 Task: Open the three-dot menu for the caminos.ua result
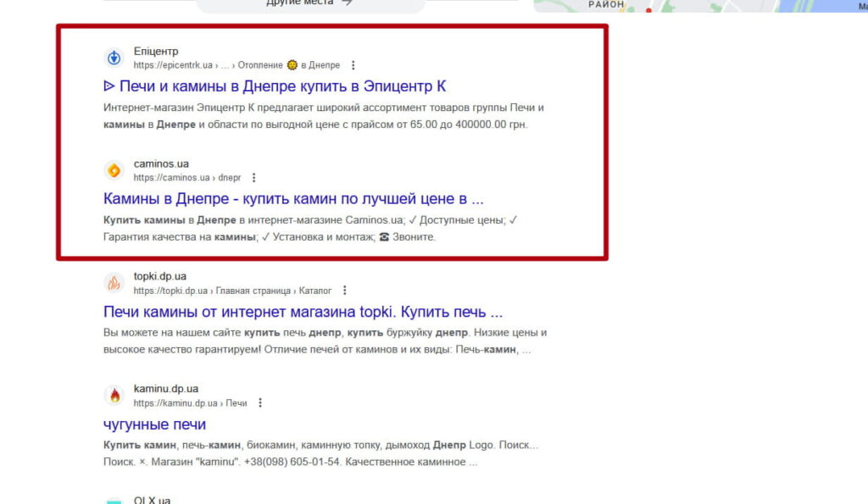pyautogui.click(x=254, y=178)
